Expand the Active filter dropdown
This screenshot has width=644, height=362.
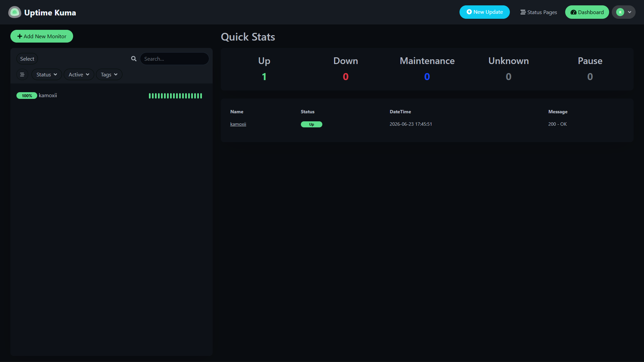79,74
